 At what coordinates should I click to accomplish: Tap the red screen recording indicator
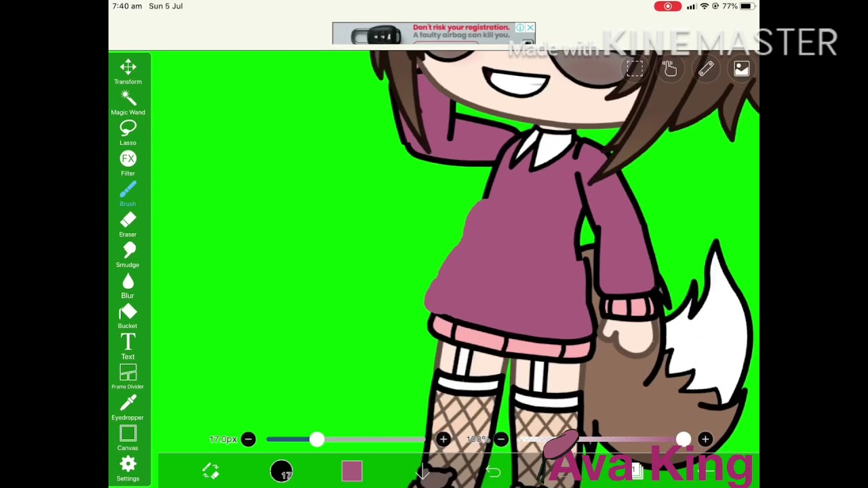668,6
